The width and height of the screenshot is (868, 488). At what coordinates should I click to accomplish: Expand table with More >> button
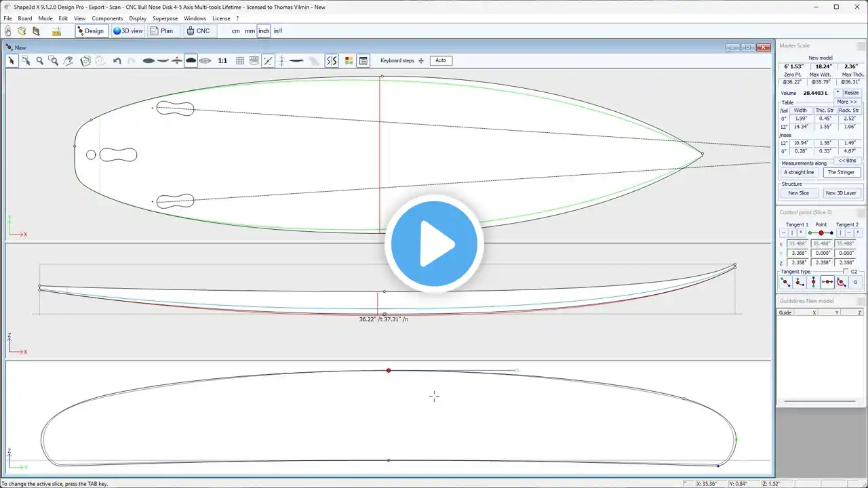[847, 102]
